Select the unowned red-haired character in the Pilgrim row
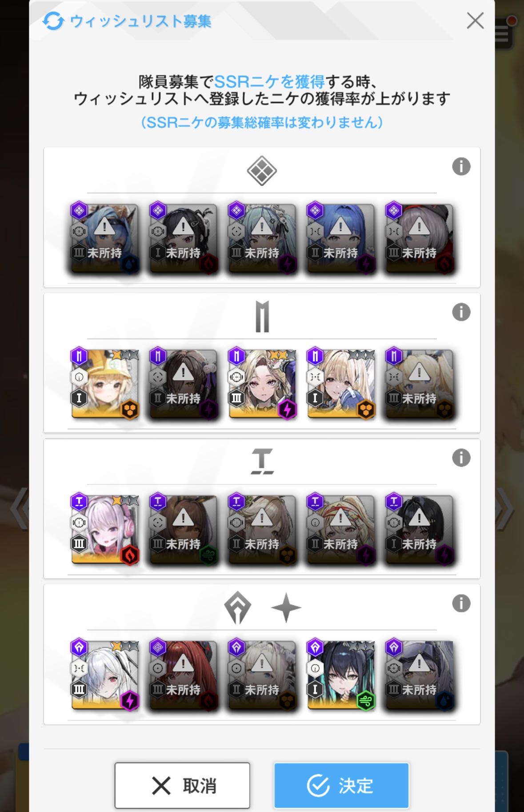The height and width of the screenshot is (812, 524). (x=184, y=675)
